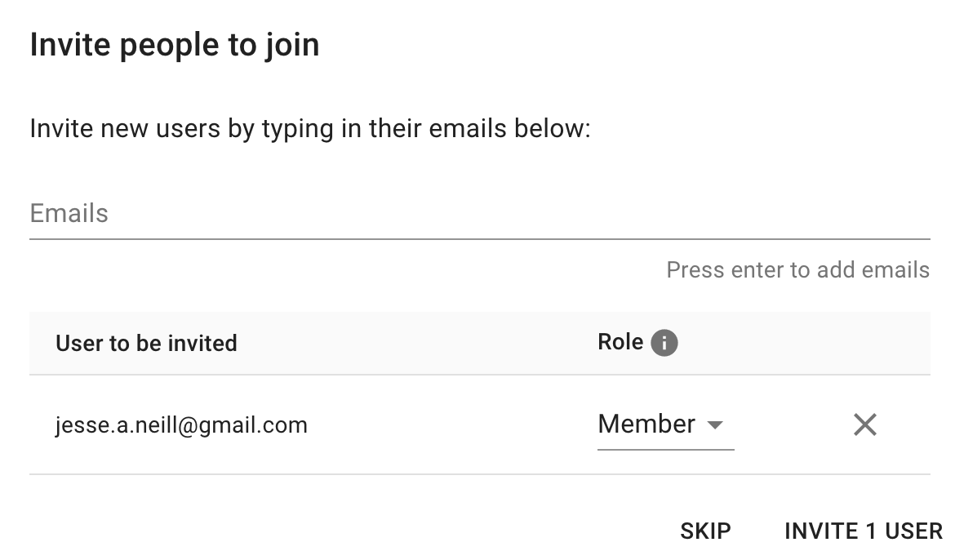
Task: Select the jesse.a.neill@gmail.com email text
Action: click(181, 425)
